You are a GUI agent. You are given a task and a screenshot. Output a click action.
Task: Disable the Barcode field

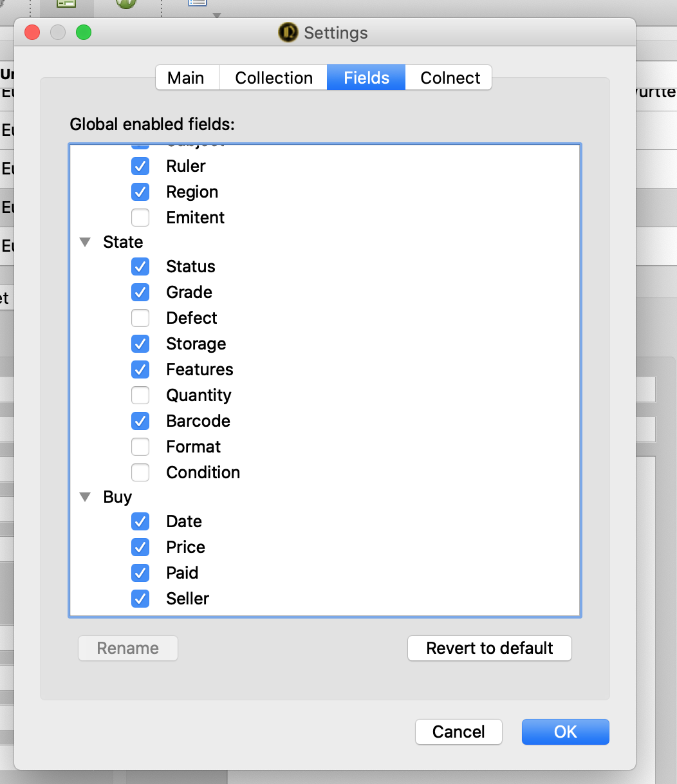pos(140,421)
